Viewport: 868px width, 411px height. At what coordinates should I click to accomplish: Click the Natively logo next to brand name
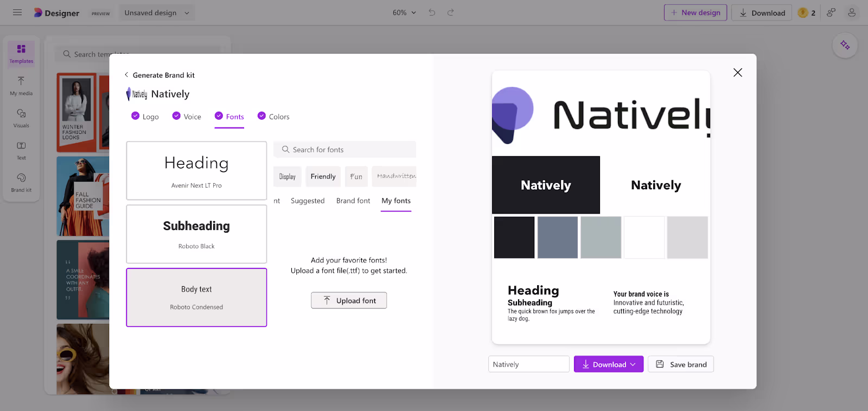(x=137, y=94)
